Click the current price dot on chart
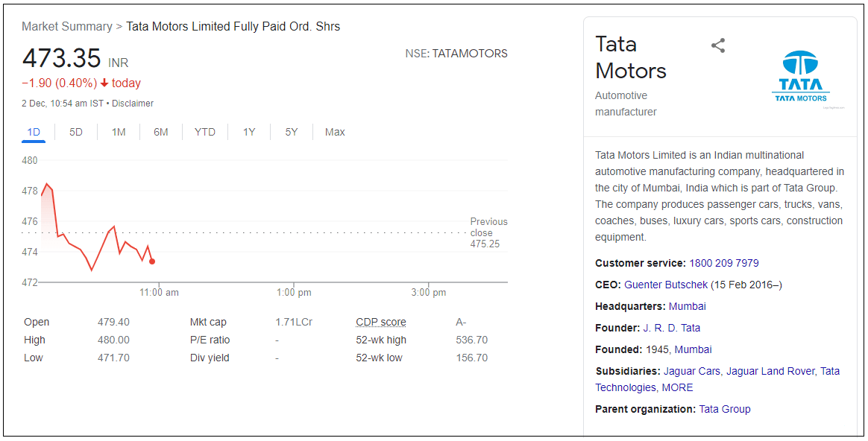Screen dimensions: 868x441 point(152,261)
